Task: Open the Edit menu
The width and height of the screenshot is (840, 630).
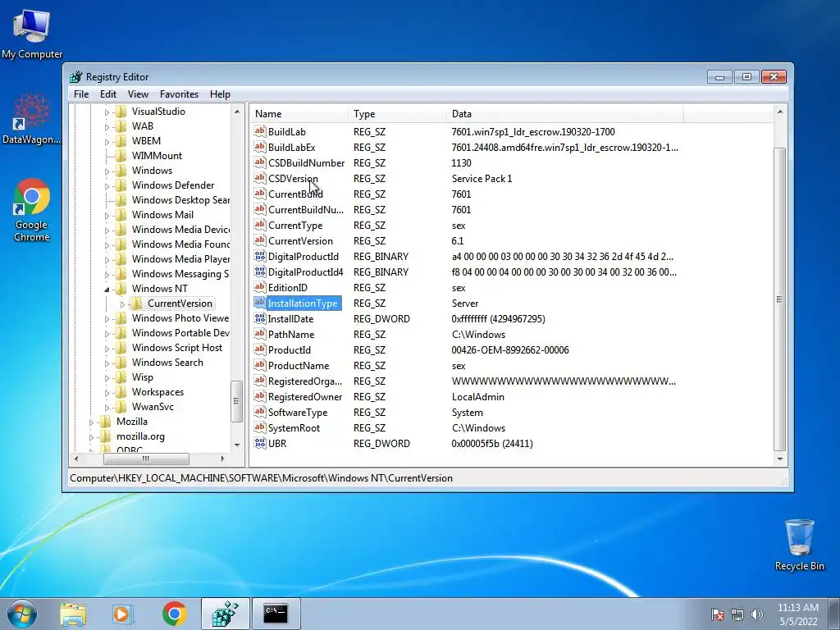Action: (x=107, y=94)
